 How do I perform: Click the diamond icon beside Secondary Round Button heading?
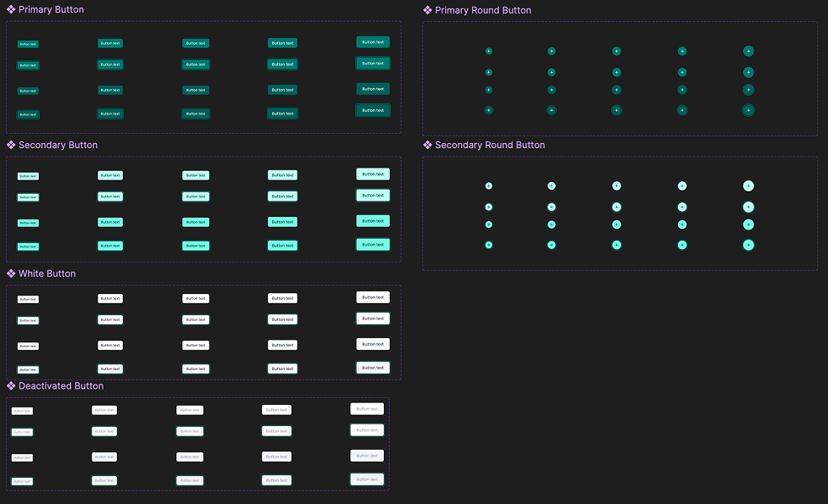coord(426,145)
